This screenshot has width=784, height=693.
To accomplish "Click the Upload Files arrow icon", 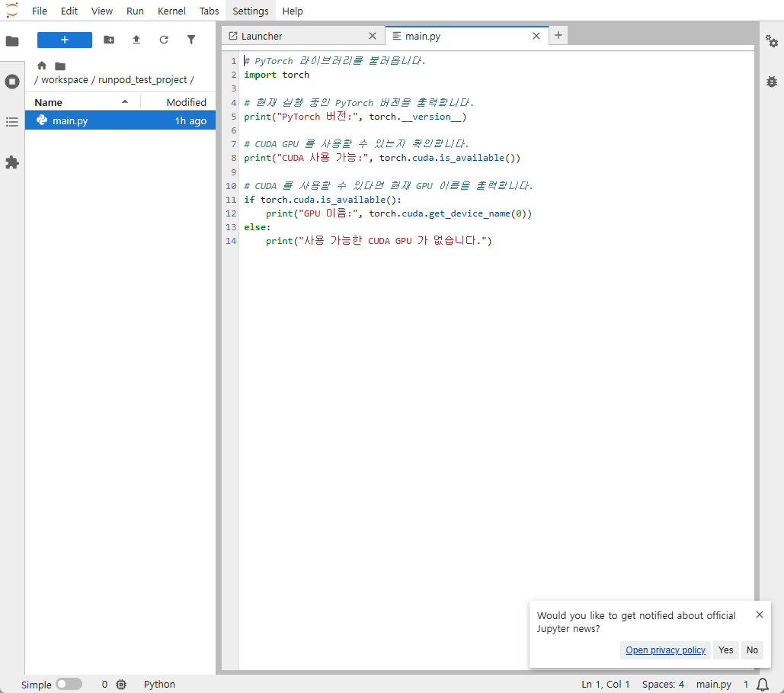I will [136, 40].
